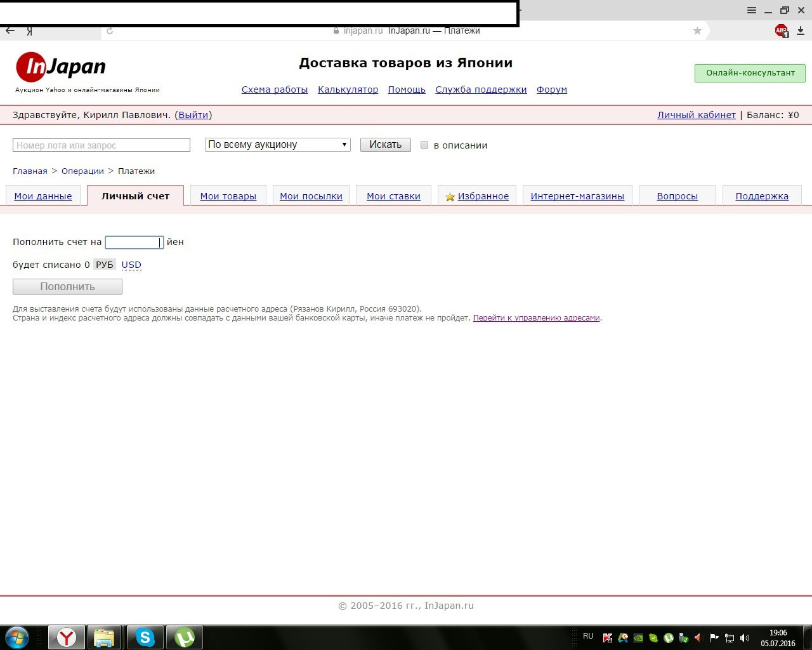Select the Личный счет tab

click(135, 196)
